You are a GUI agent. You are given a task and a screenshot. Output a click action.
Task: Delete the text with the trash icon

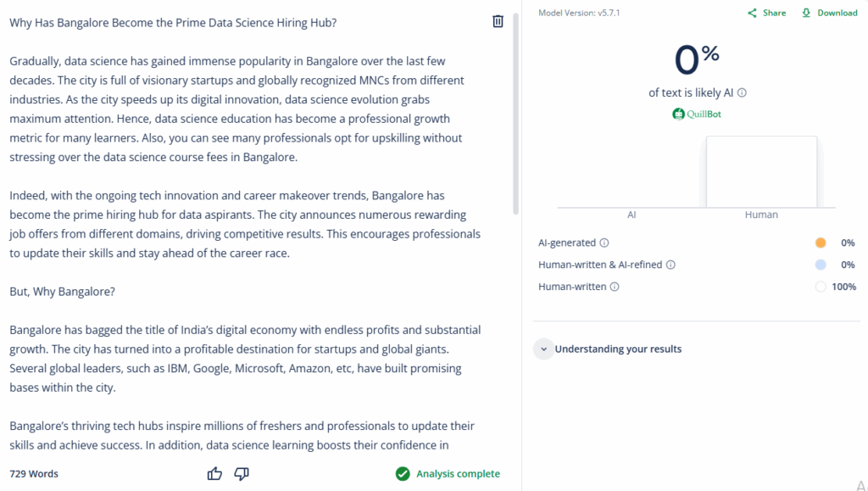point(498,21)
